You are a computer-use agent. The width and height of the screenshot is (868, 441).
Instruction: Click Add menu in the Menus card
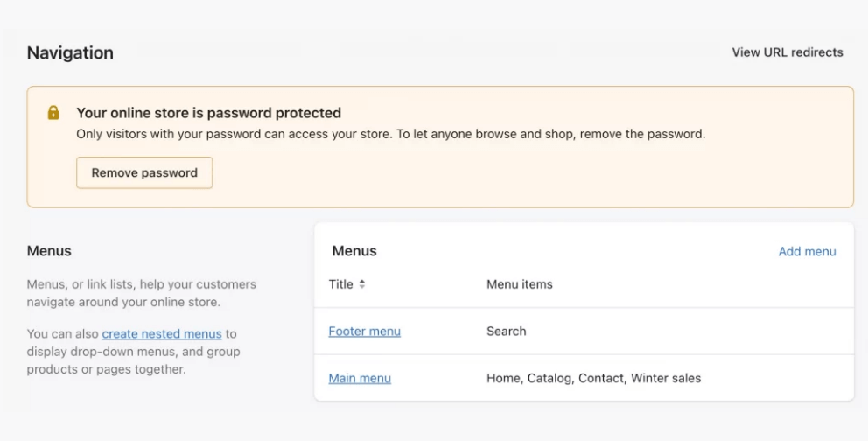point(807,251)
